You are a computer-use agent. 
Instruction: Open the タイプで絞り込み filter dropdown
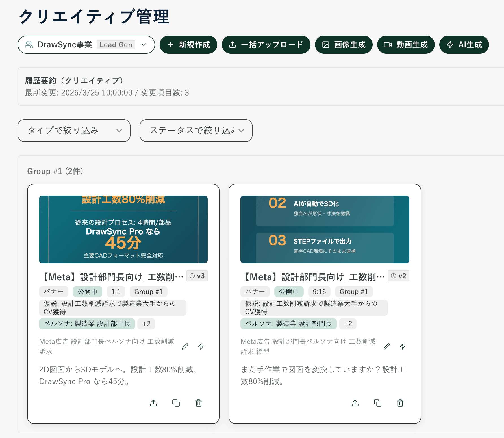coord(74,131)
